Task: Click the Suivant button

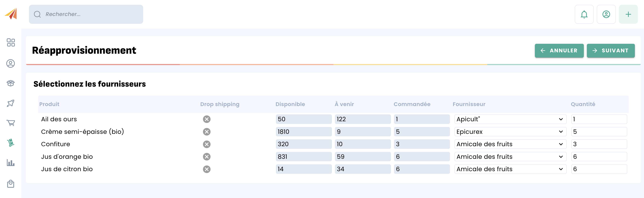Action: tap(610, 51)
